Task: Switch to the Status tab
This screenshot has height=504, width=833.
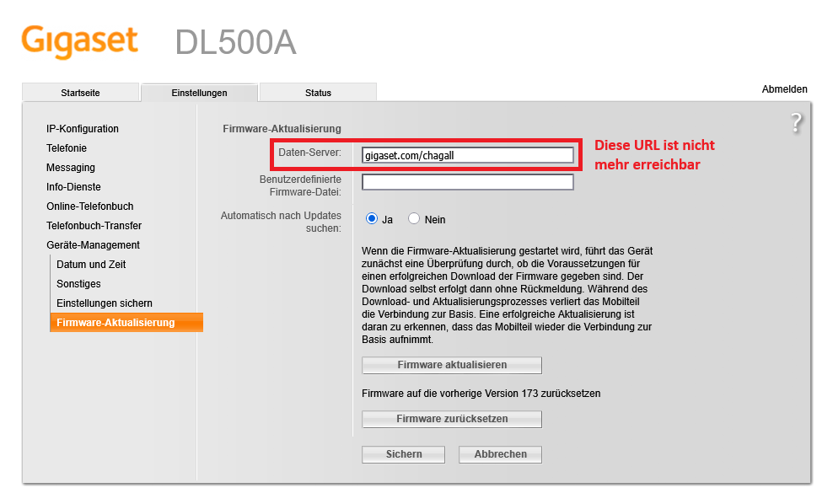Action: tap(318, 92)
